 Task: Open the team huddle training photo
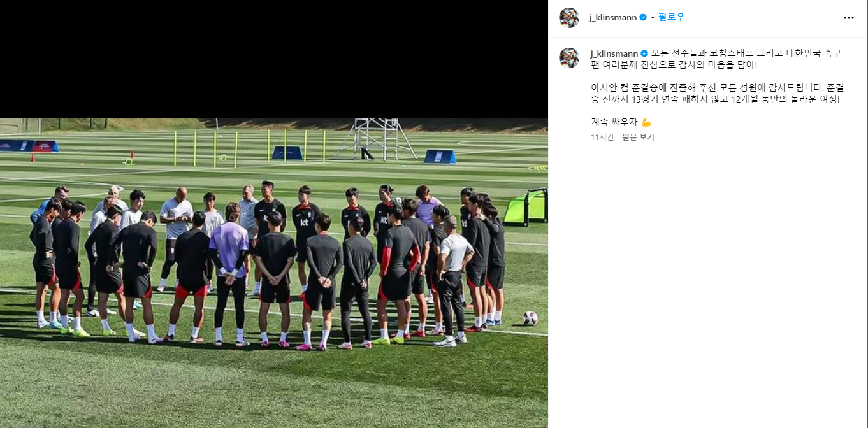tap(274, 273)
